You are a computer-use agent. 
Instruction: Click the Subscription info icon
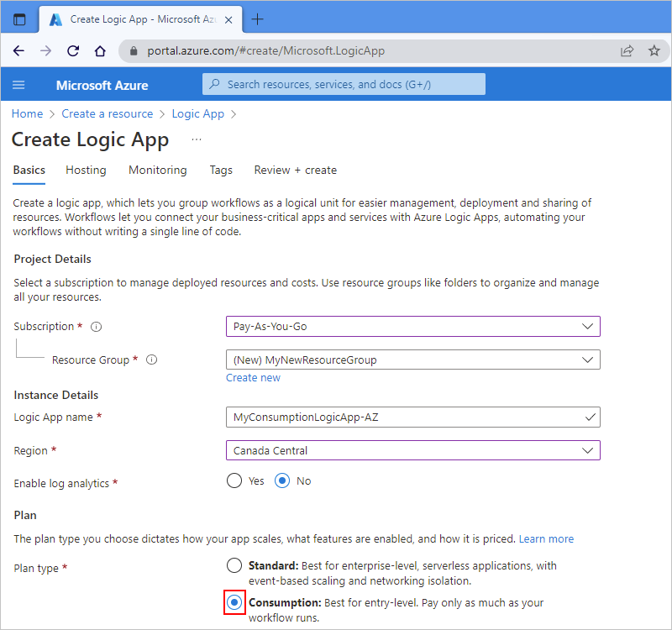(96, 327)
